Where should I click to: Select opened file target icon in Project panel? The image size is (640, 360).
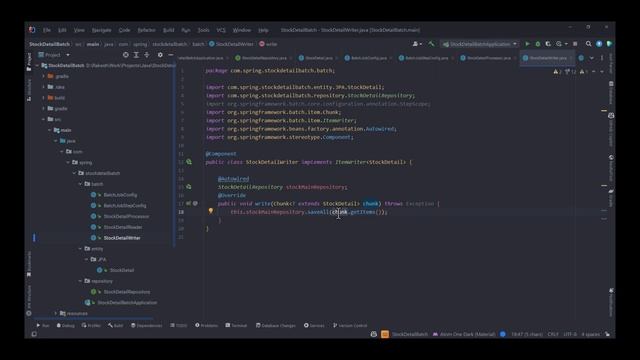[126, 55]
